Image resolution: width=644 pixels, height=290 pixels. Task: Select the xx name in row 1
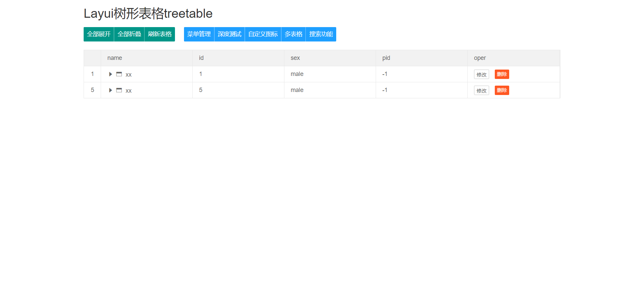pyautogui.click(x=128, y=75)
